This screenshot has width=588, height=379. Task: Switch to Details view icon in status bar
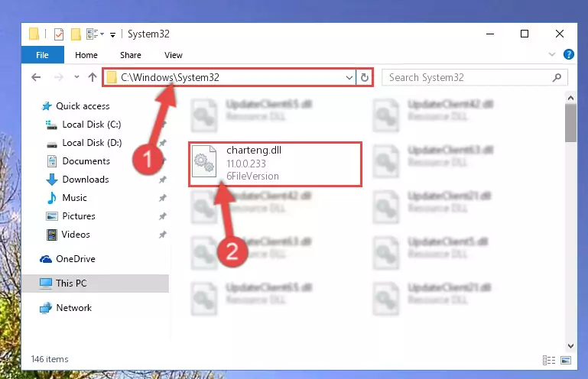point(549,360)
